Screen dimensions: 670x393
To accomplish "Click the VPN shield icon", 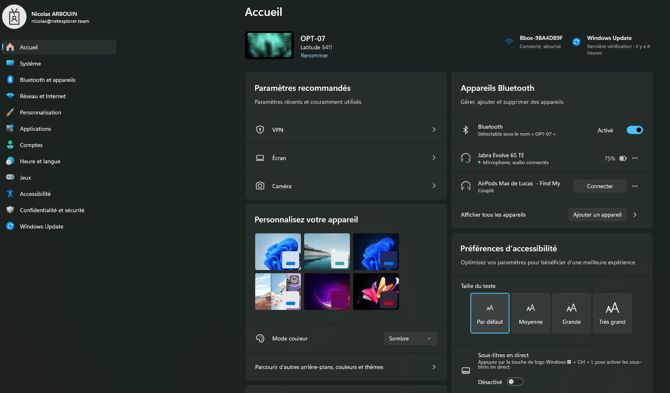I will [260, 129].
